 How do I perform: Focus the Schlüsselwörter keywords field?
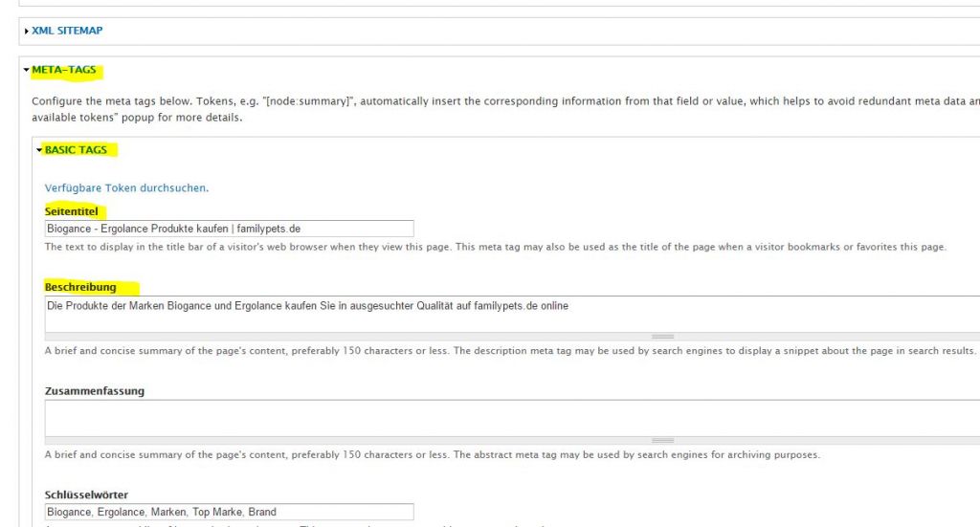coord(230,512)
